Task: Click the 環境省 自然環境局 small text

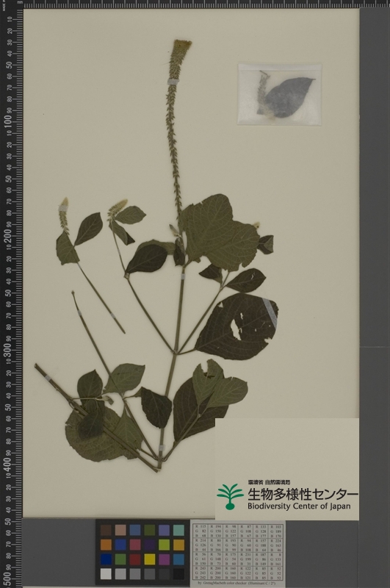Action: 269,482
